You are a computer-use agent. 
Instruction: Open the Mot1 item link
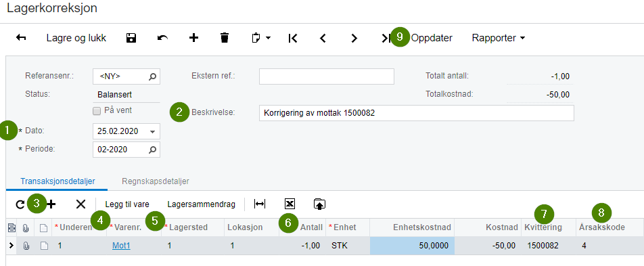[121, 246]
